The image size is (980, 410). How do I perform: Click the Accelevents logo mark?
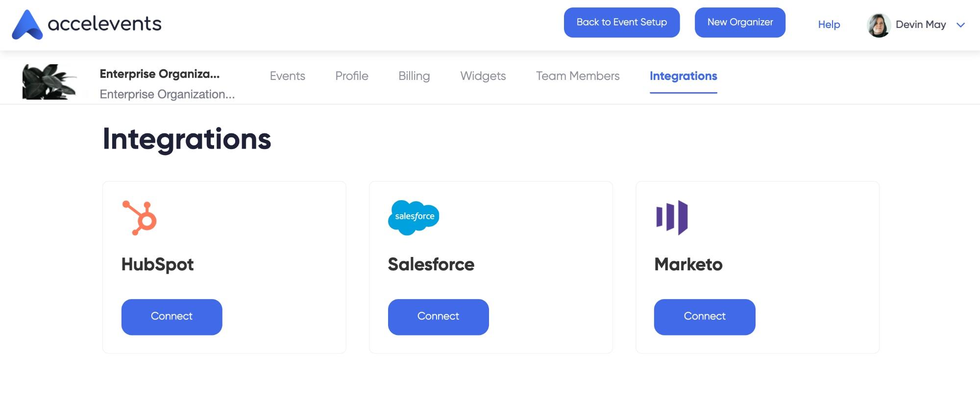[27, 25]
